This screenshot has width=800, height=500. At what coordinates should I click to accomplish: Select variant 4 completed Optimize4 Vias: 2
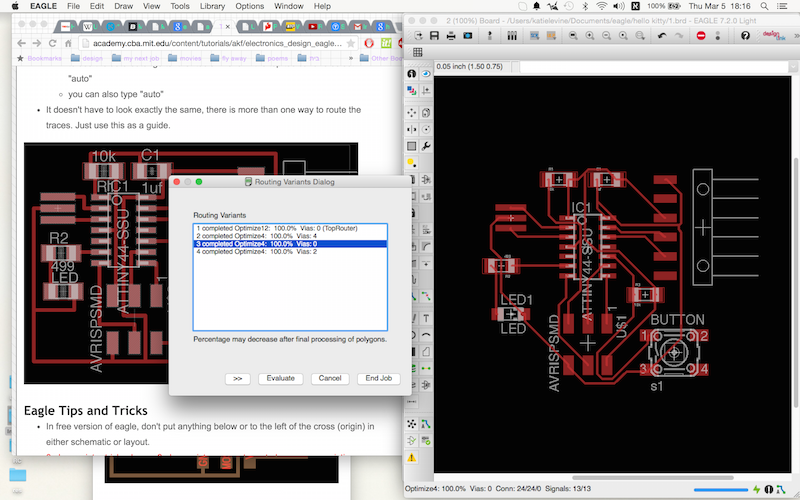pos(290,252)
